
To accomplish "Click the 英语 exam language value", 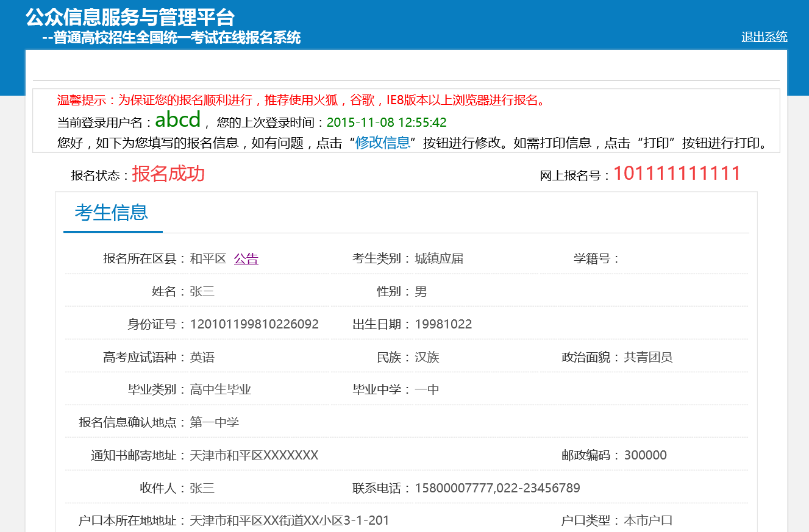I will point(202,357).
